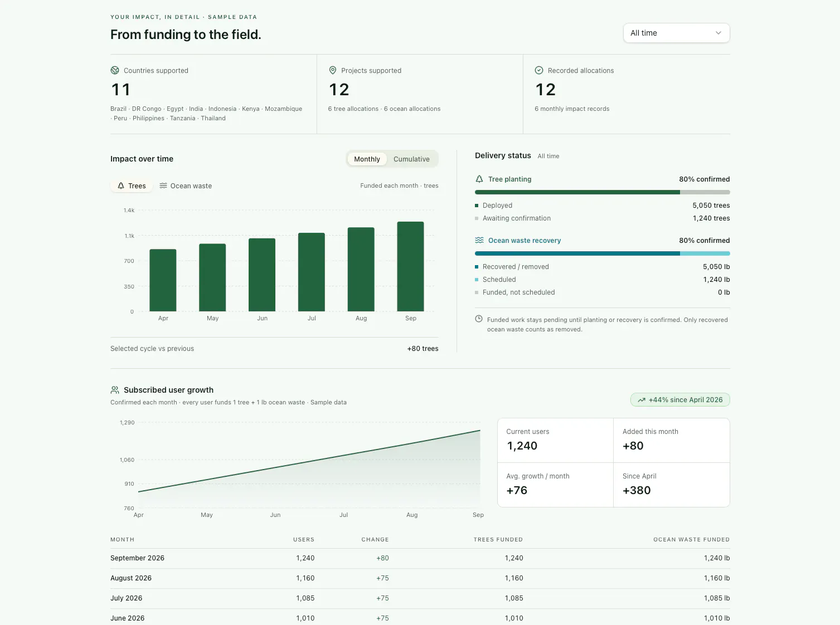Switch chart to Monthly view
This screenshot has width=840, height=625.
pyautogui.click(x=367, y=159)
